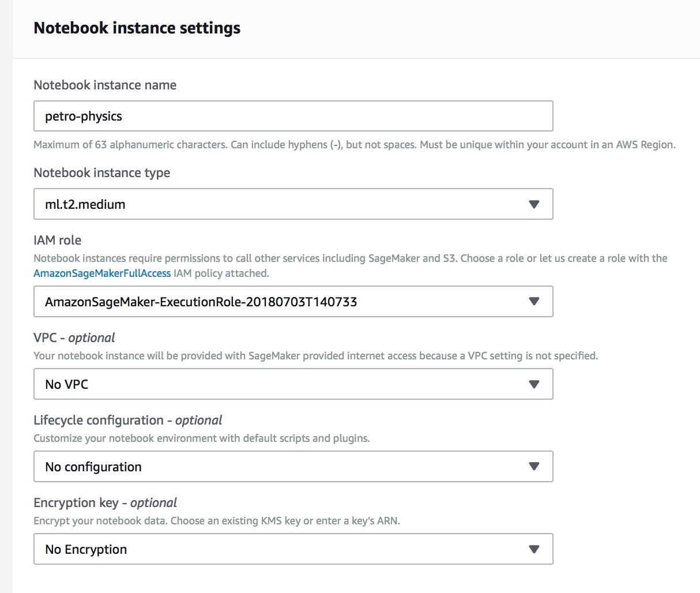This screenshot has height=593, width=700.
Task: Click the No configuration value text
Action: (93, 466)
